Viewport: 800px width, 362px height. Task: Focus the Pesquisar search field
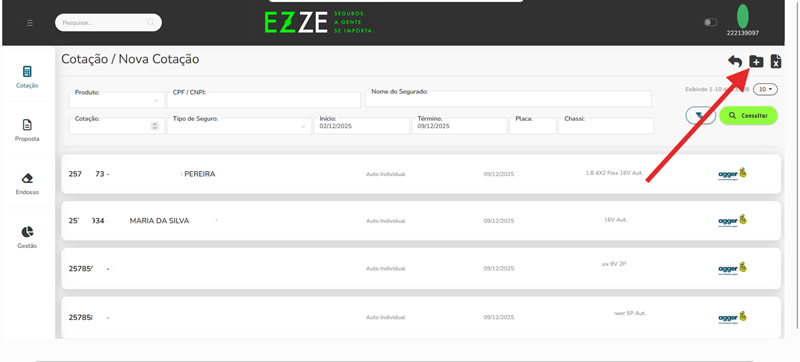(x=108, y=22)
